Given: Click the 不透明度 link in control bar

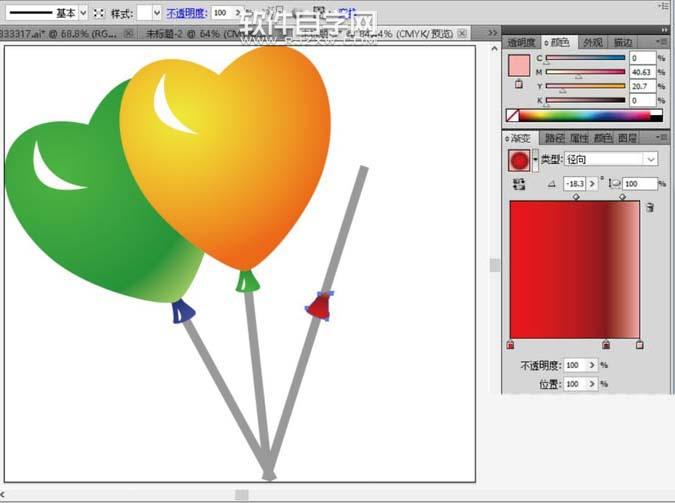Looking at the screenshot, I should click(x=185, y=13).
